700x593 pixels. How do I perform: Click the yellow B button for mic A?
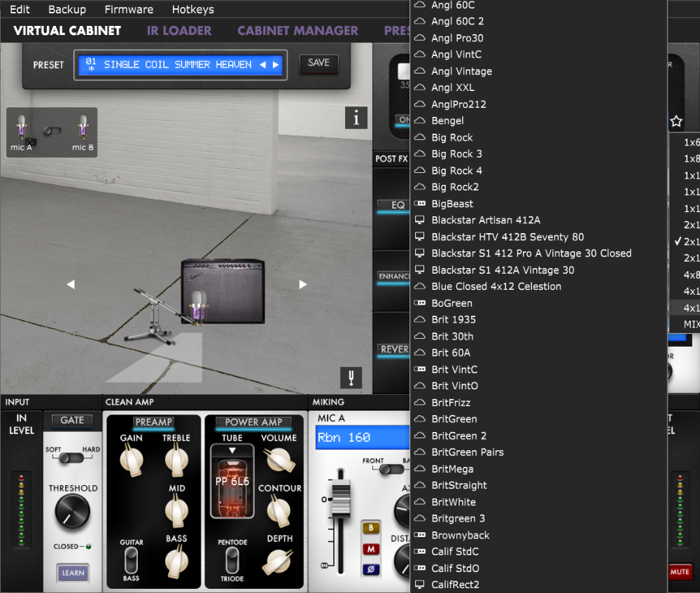coord(371,528)
